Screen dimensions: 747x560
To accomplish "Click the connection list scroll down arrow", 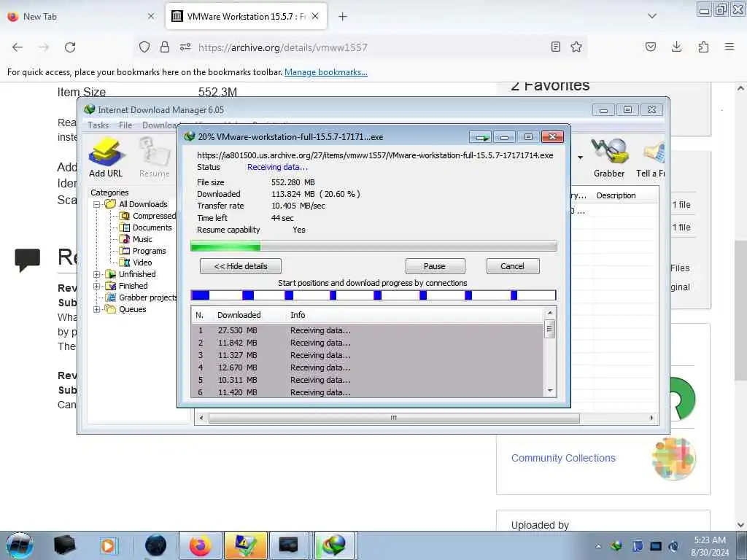I will (550, 391).
